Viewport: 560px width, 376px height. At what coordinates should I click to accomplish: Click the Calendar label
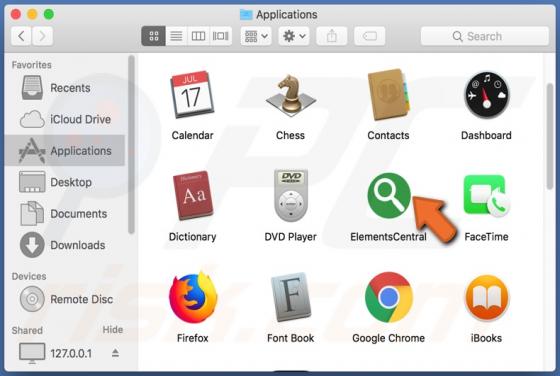(x=192, y=135)
